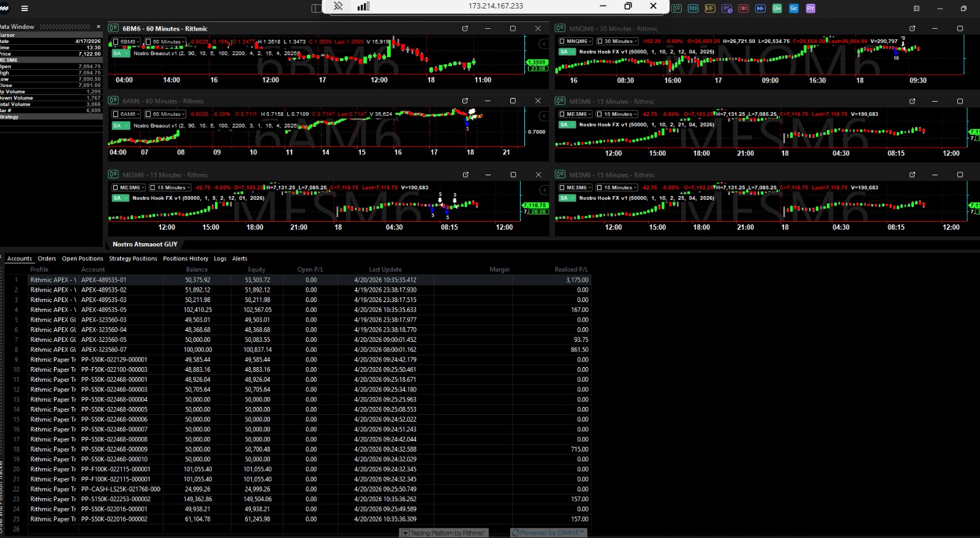
Task: Click the blue fast-forward toolbar icon
Action: (760, 9)
